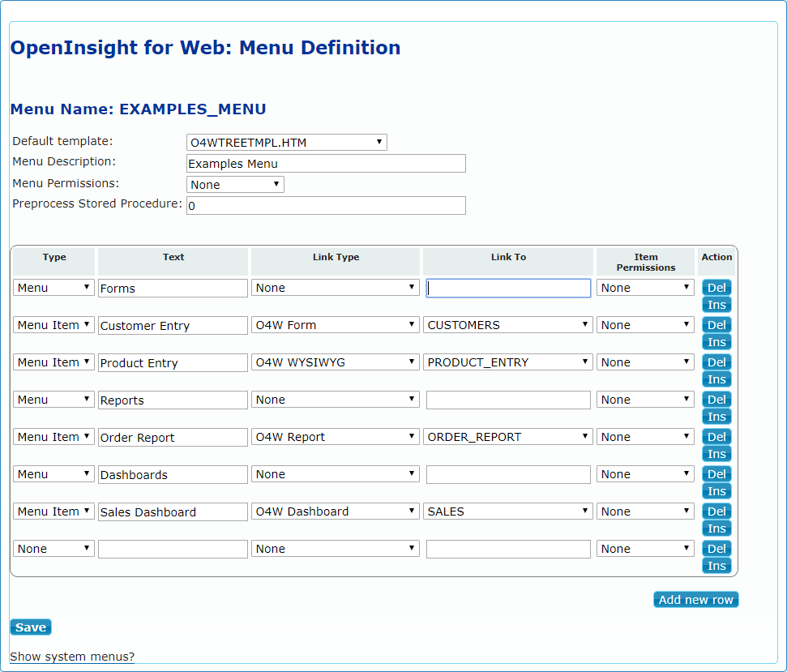Select the Type dropdown for Reports row
Image resolution: width=787 pixels, height=672 pixels.
53,400
